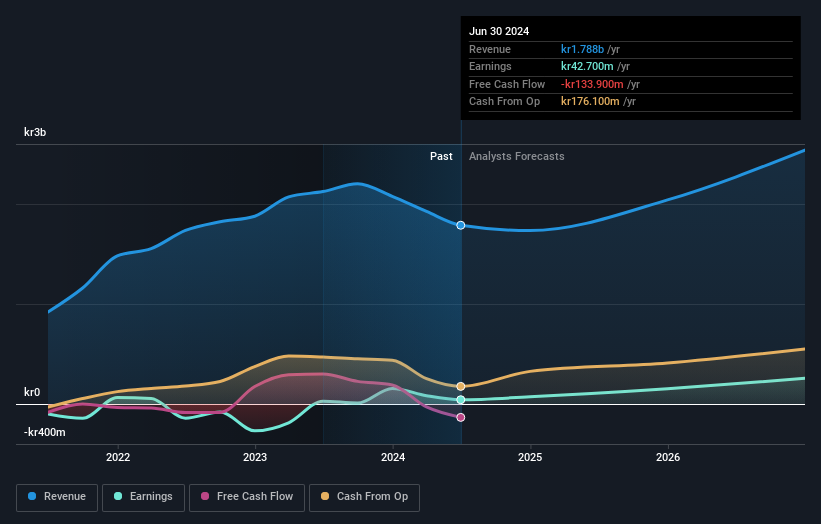Click the -kr400m y-axis label
Screen dimensions: 821x524
click(45, 432)
